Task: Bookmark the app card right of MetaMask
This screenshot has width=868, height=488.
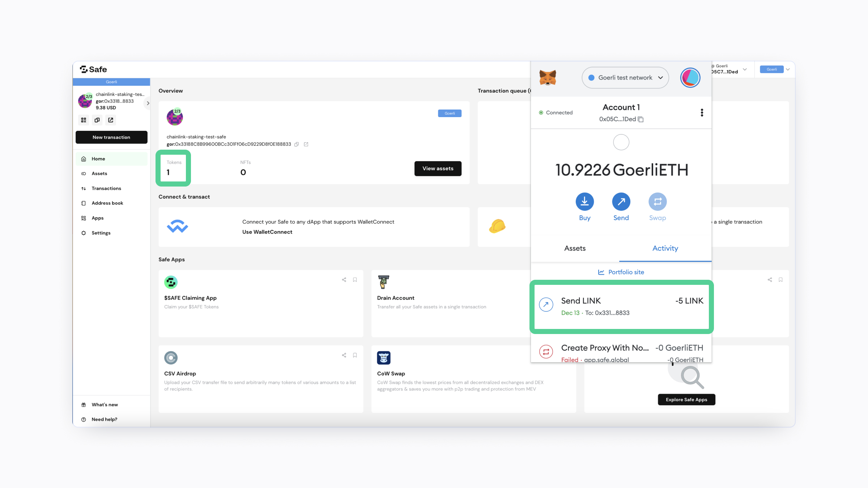Action: 780,280
